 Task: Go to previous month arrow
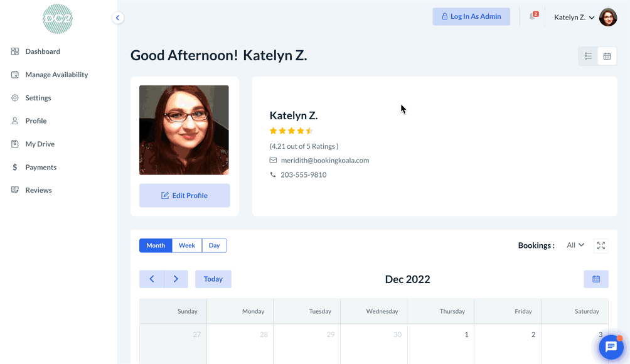pos(152,279)
